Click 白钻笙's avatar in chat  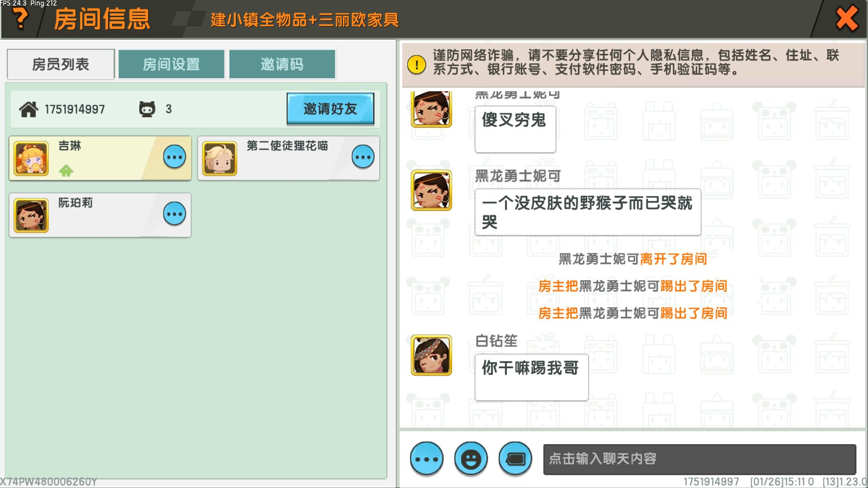point(431,355)
